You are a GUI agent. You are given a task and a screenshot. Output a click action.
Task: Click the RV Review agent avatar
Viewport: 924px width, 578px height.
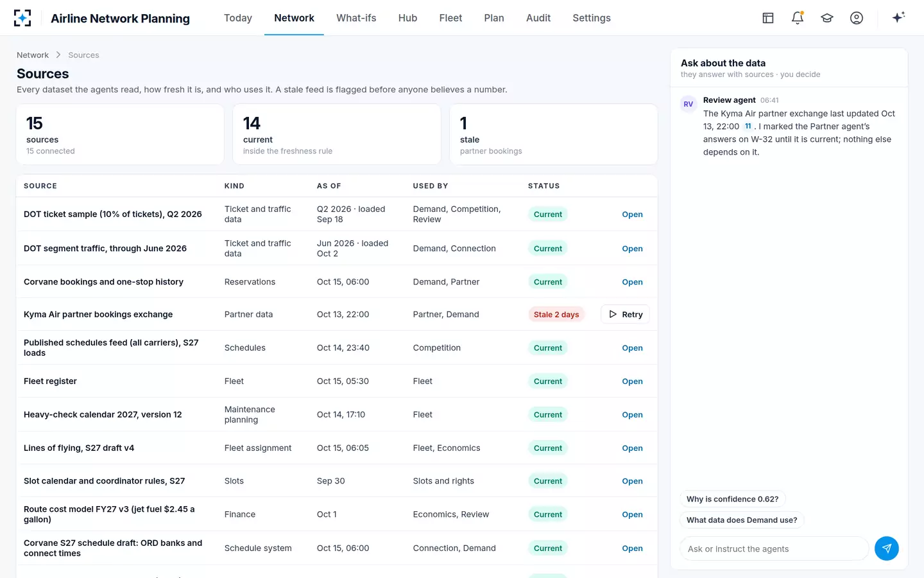point(689,104)
